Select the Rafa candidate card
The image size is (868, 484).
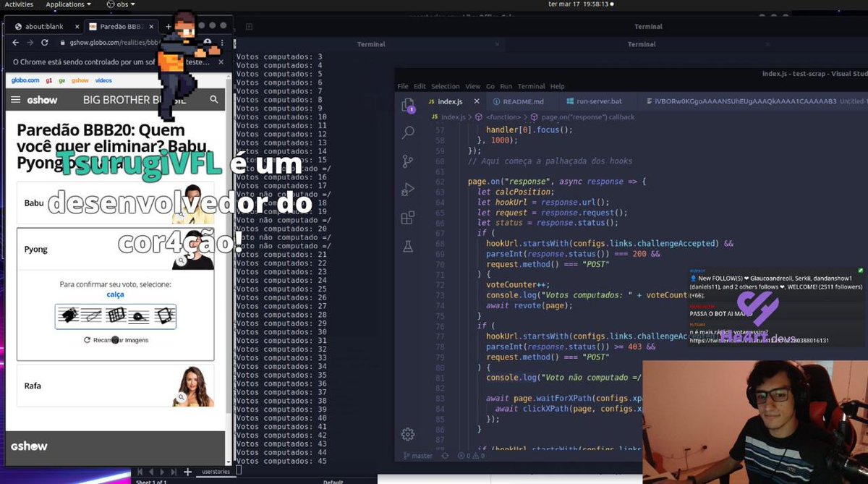tap(115, 386)
